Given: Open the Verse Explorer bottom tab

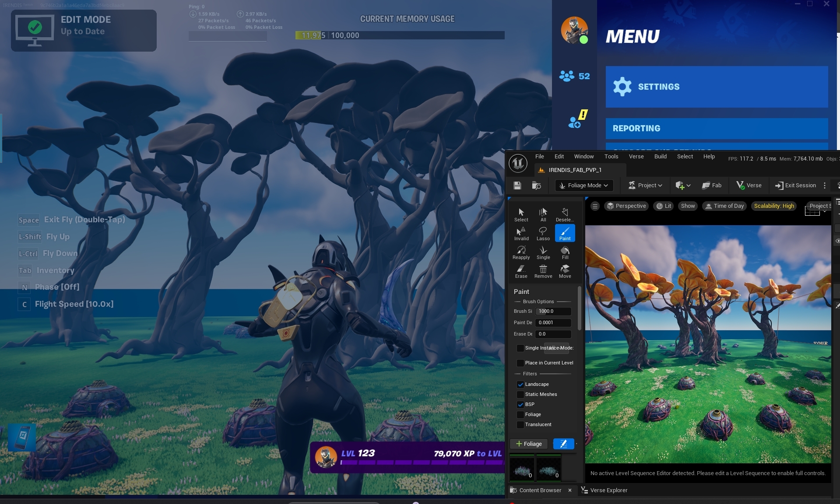Looking at the screenshot, I should click(x=605, y=490).
